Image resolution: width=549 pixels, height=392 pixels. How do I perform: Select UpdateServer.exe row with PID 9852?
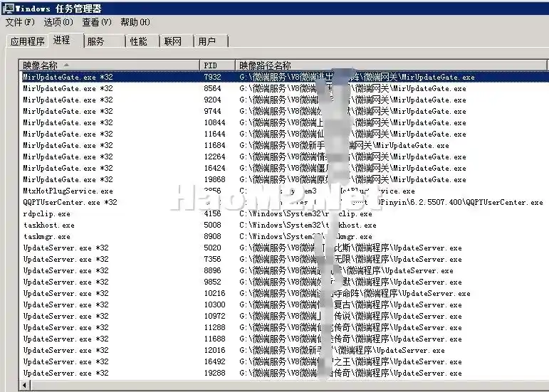point(284,282)
